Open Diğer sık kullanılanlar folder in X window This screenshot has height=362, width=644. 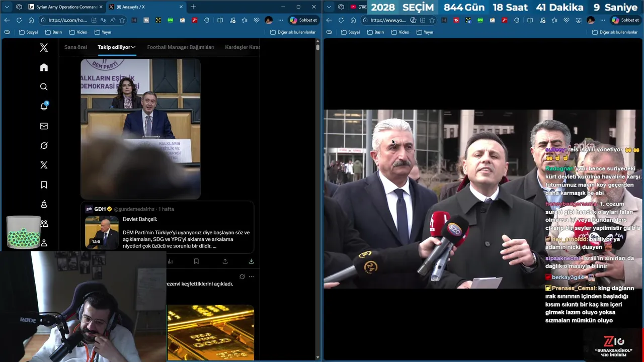coord(293,32)
